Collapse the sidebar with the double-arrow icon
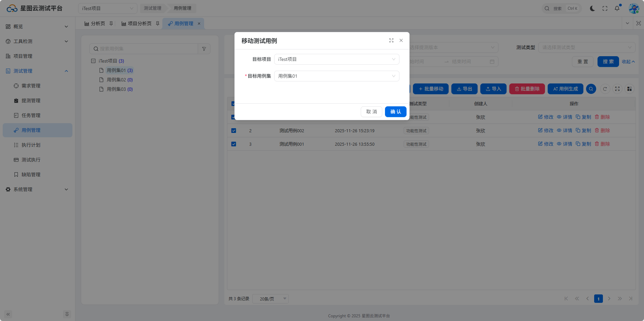Screen dimensions: 644x321 (x=8, y=314)
